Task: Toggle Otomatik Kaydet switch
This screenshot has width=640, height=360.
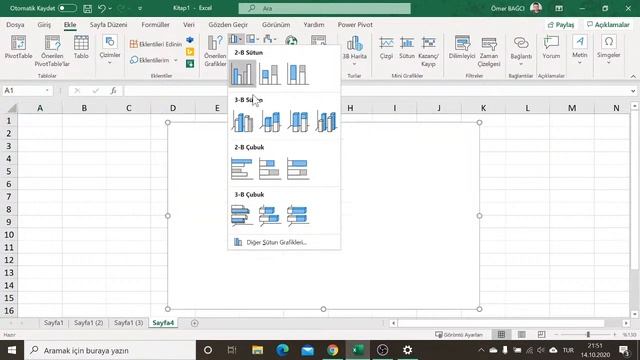Action: click(x=67, y=8)
